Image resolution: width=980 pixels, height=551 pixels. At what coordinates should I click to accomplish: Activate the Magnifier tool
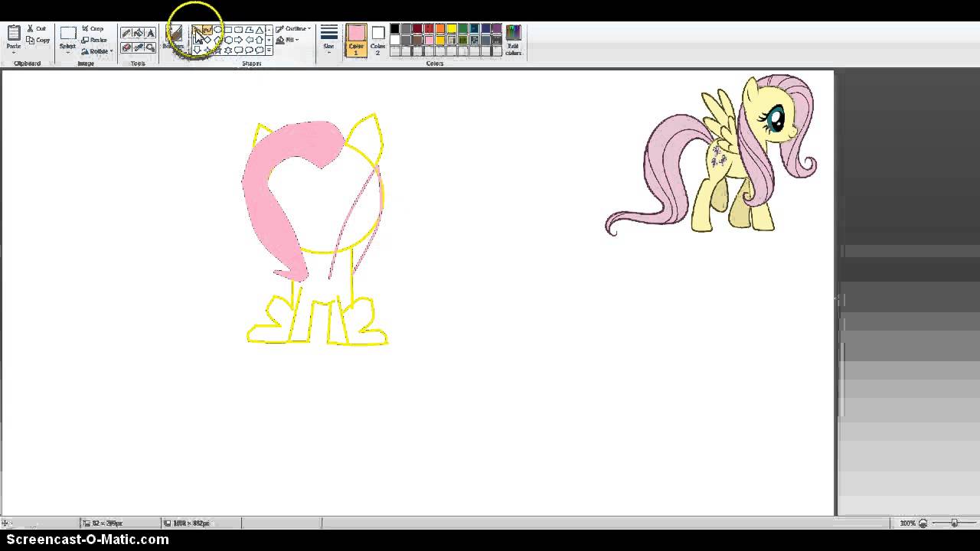[150, 47]
